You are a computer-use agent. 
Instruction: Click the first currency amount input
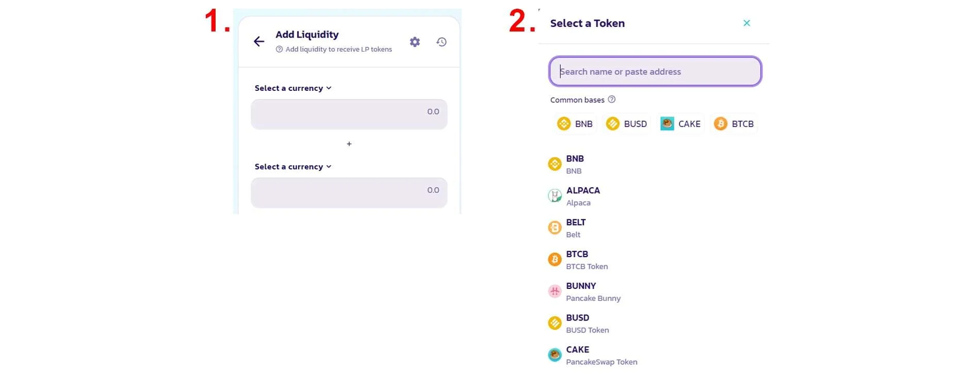click(x=349, y=114)
